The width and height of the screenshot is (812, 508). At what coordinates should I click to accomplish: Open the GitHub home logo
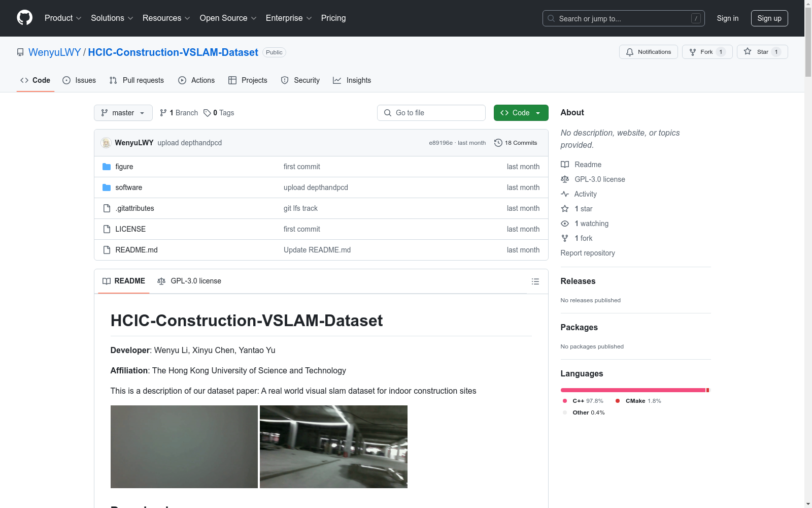point(24,18)
